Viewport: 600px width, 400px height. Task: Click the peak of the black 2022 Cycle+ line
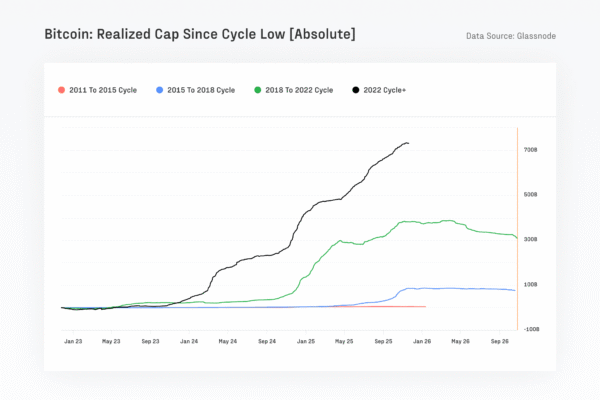point(405,143)
